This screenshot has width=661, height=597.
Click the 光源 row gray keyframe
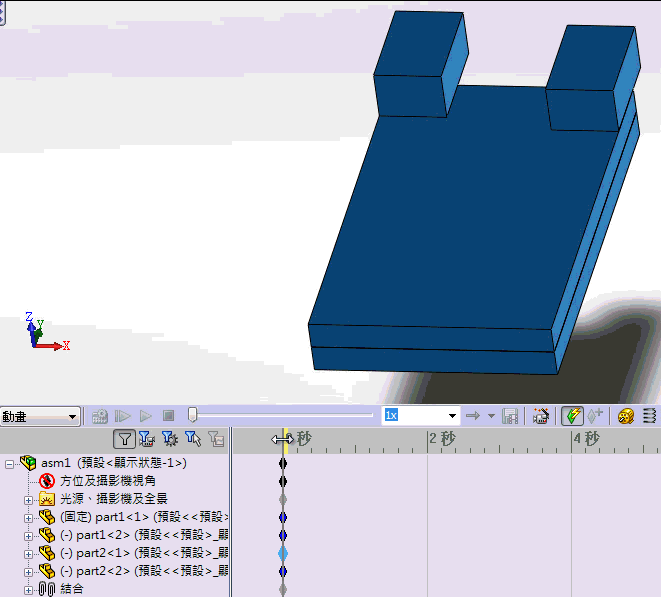pos(283,499)
